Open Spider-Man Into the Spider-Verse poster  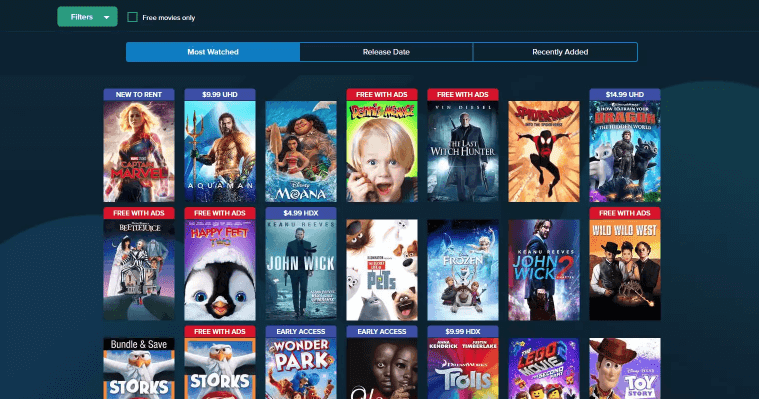[x=544, y=151]
